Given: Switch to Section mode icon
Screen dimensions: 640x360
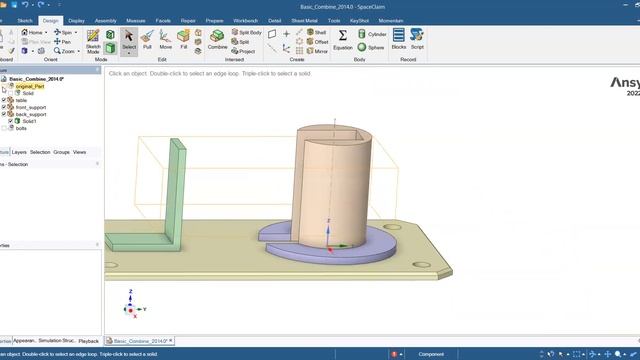Looking at the screenshot, I should (110, 35).
